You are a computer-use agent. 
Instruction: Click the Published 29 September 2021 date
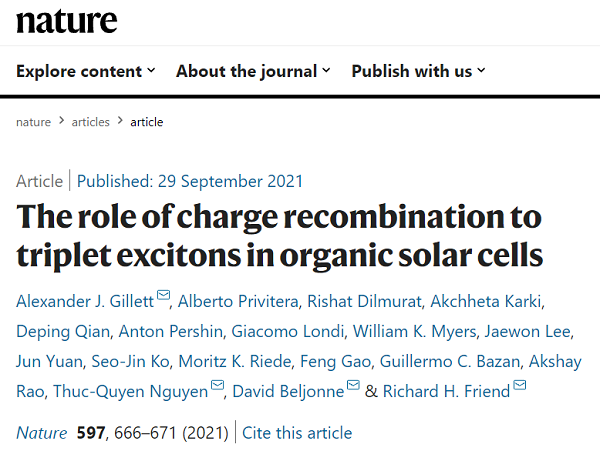click(190, 181)
